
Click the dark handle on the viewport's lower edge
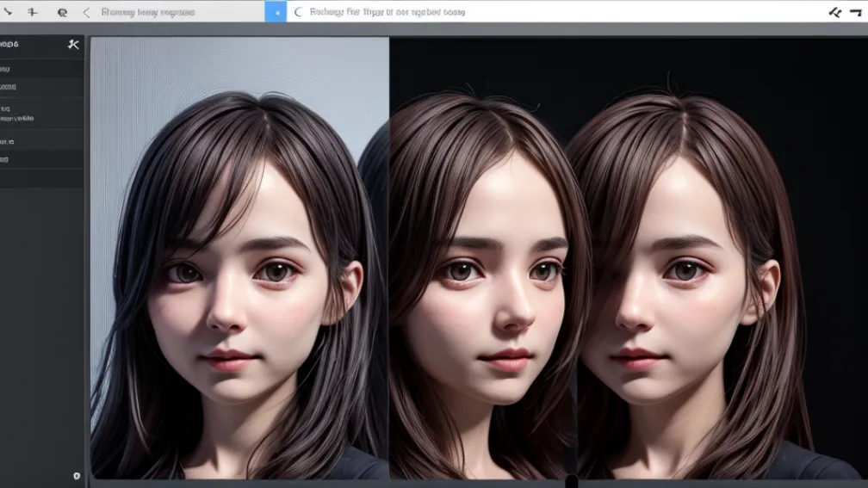click(571, 481)
